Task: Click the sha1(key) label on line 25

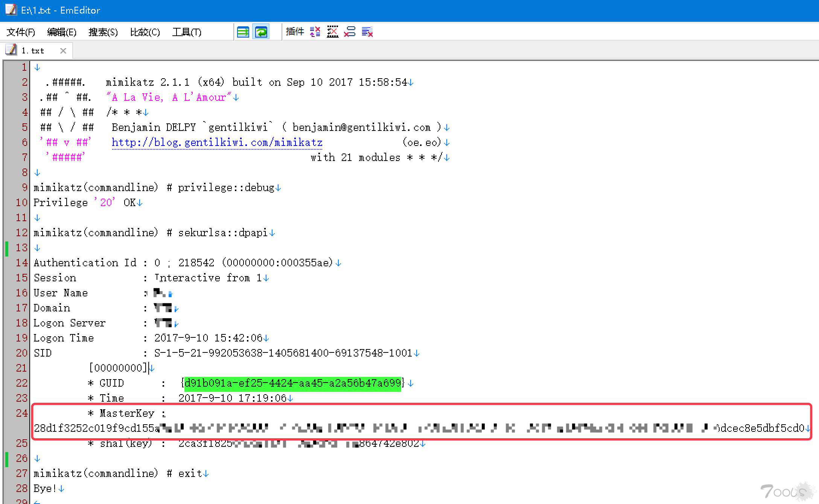Action: click(x=126, y=443)
